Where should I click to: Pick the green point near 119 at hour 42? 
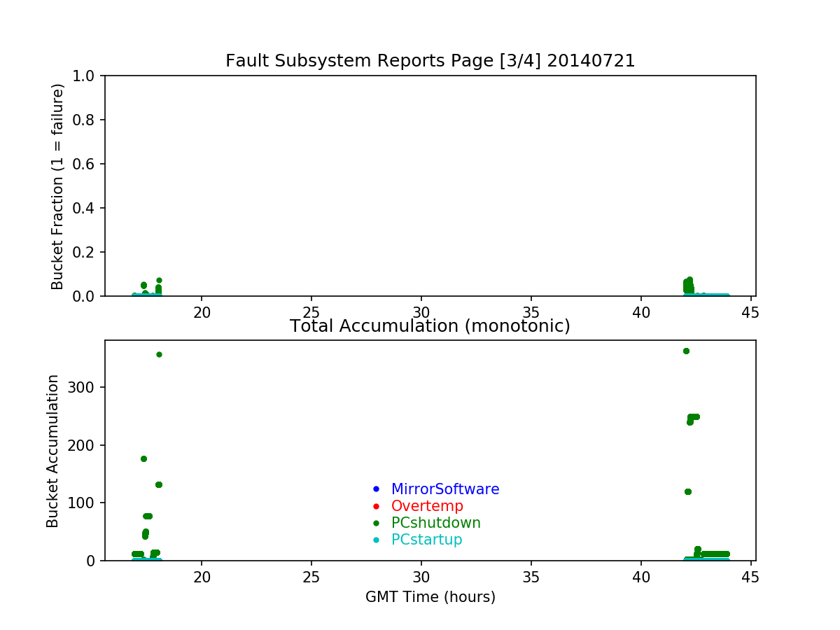point(687,491)
